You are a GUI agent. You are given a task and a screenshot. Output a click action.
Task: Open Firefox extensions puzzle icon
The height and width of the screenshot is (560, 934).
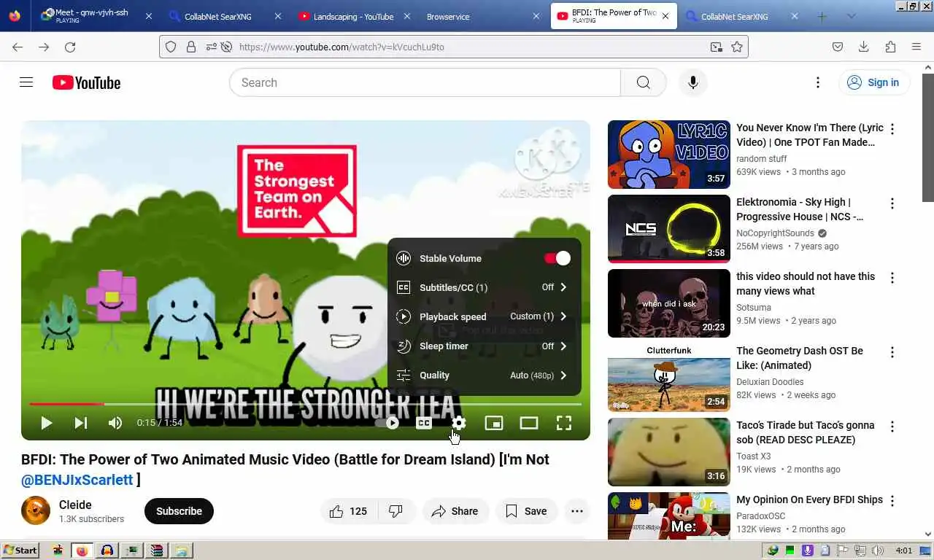pyautogui.click(x=890, y=47)
